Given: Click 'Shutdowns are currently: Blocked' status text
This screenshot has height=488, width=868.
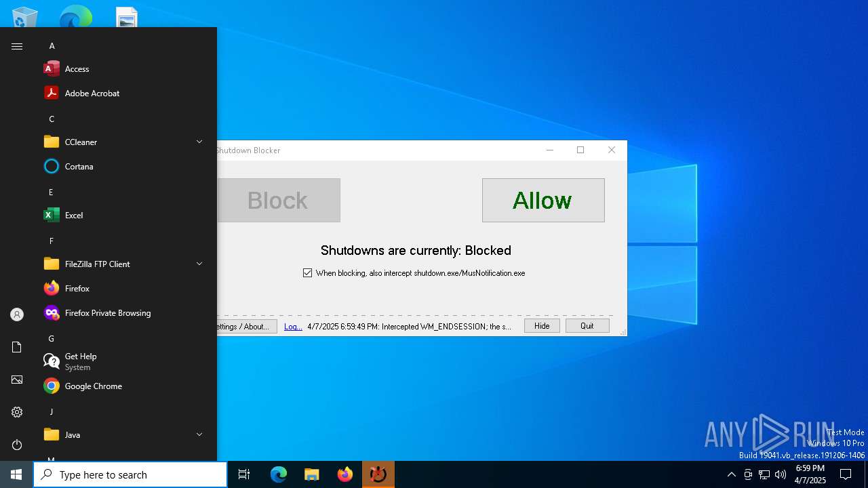Looking at the screenshot, I should tap(416, 250).
